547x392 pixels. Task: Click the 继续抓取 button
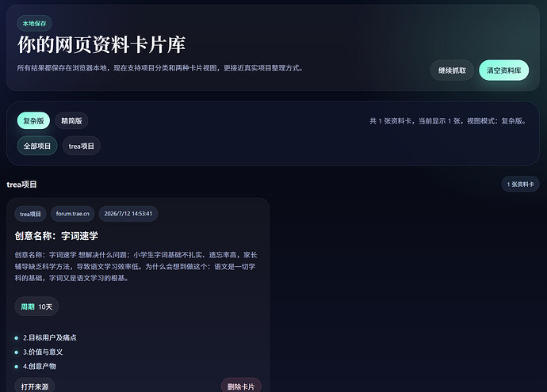[452, 70]
